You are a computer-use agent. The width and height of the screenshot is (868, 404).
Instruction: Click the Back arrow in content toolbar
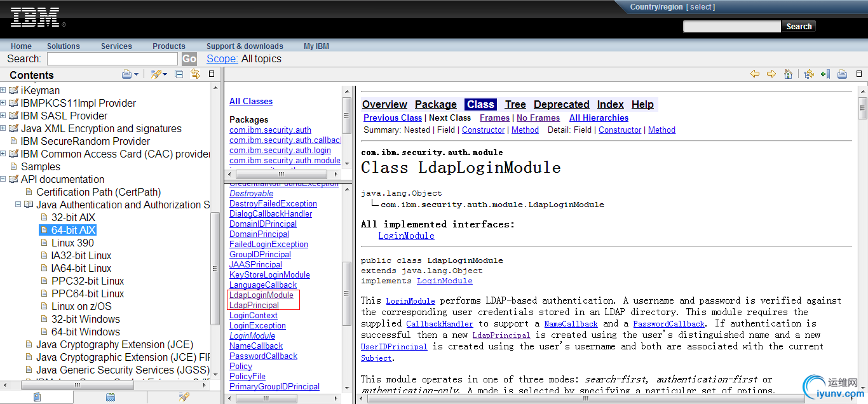755,74
